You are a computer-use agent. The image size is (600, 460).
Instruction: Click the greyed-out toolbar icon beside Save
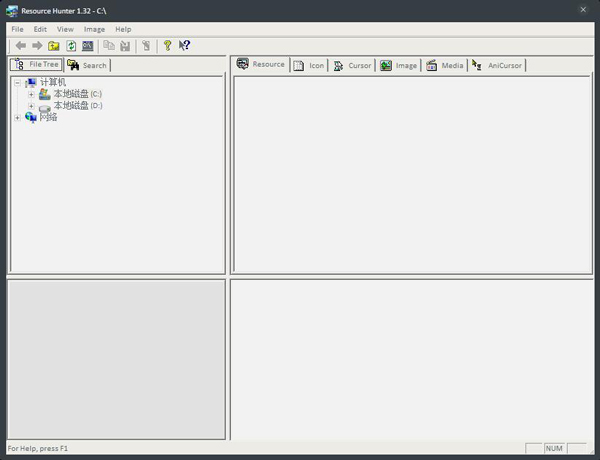click(x=146, y=46)
